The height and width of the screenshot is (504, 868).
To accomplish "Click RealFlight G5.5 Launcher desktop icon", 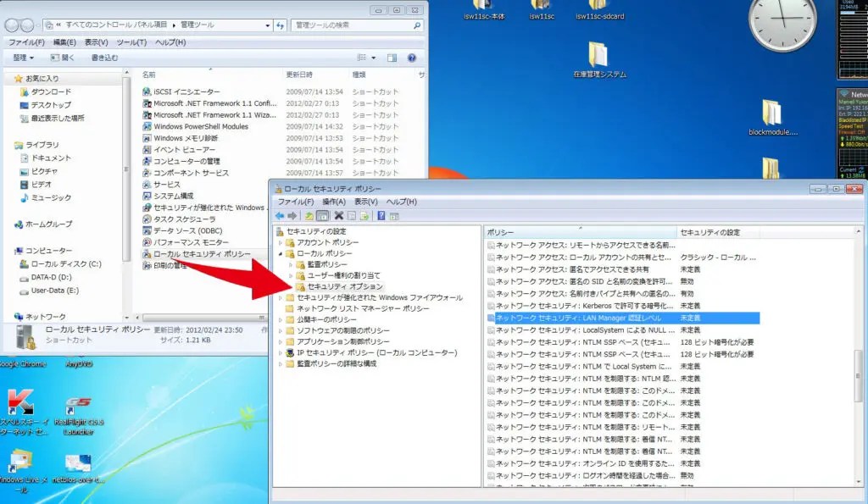I will (78, 415).
